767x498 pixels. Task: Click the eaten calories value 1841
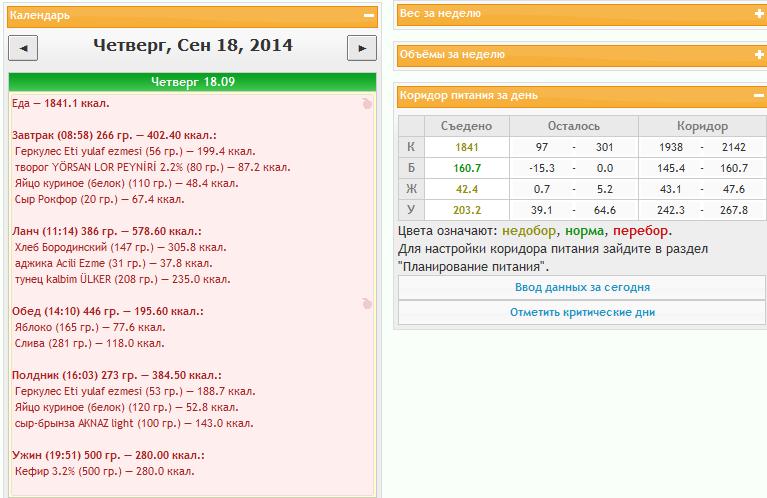(x=467, y=147)
